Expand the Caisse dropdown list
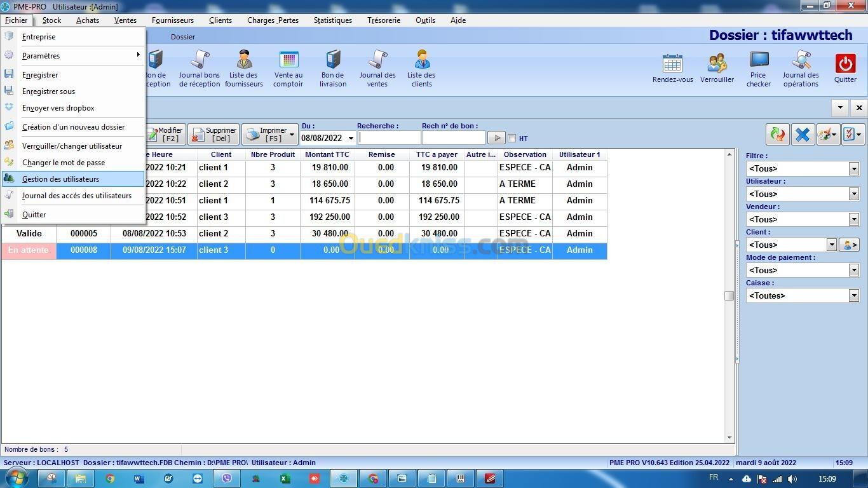 click(854, 296)
